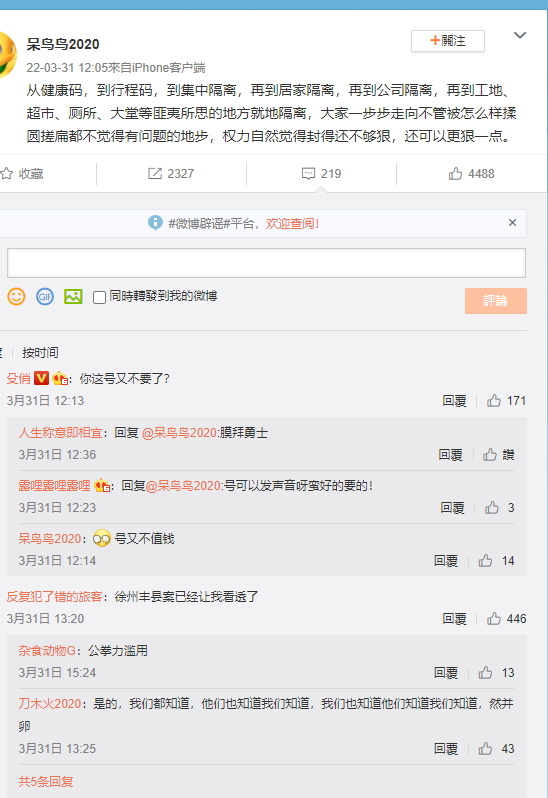
Task: Attach an image to the comment
Action: [73, 296]
